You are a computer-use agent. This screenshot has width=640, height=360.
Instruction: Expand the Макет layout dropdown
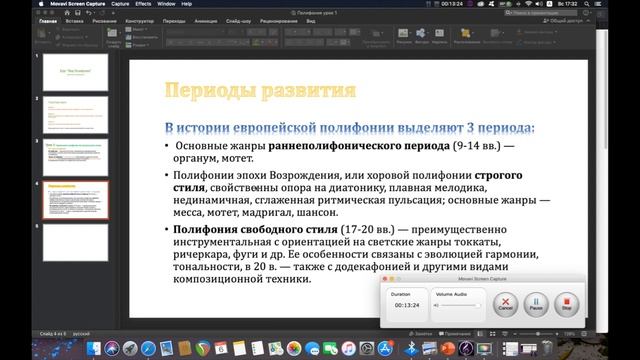(x=137, y=29)
